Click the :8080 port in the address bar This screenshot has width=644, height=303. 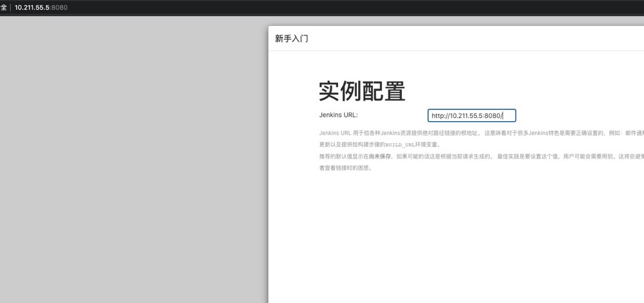pyautogui.click(x=58, y=7)
